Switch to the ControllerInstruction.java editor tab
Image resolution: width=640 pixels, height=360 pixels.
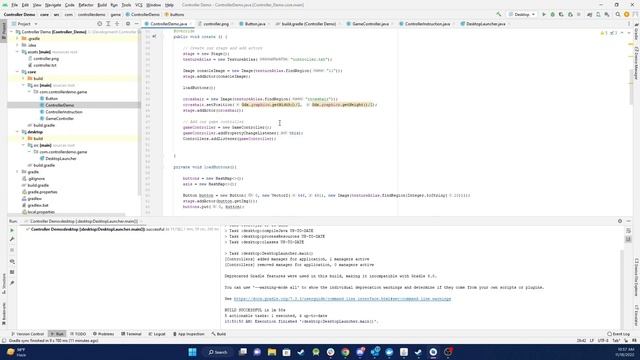[x=427, y=24]
